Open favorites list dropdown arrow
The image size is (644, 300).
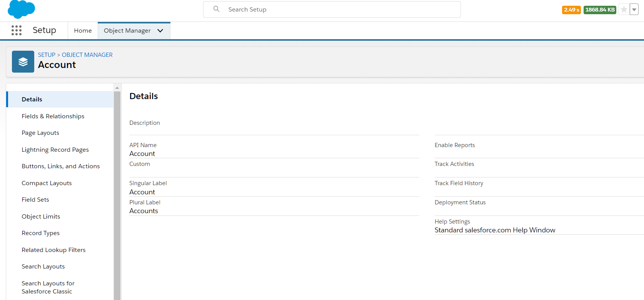634,10
